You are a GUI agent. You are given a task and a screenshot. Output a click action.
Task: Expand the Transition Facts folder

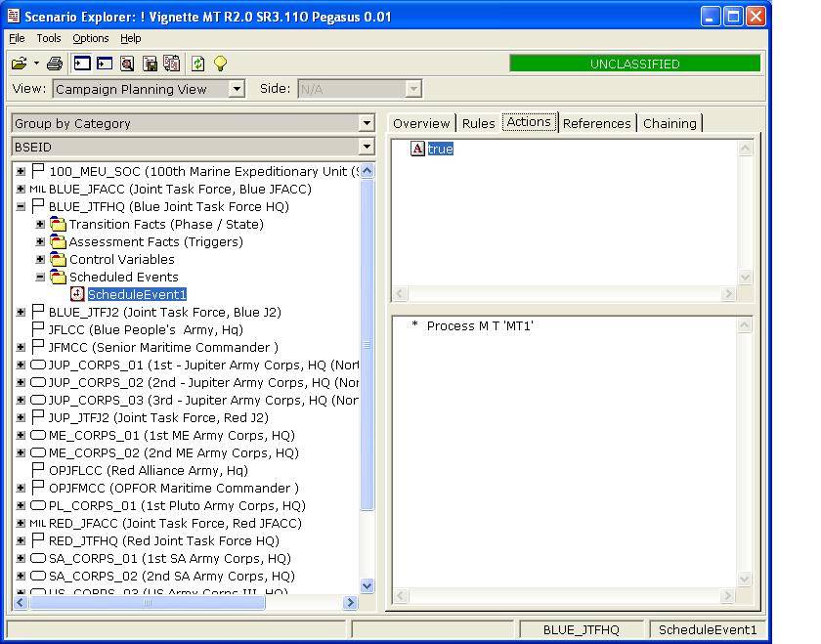pyautogui.click(x=40, y=225)
